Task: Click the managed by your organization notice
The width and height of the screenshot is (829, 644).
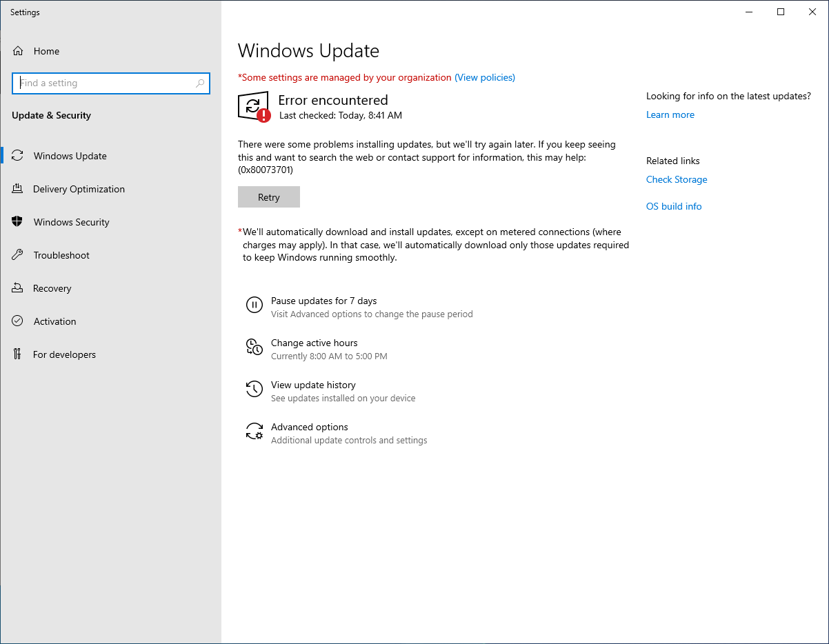Action: [345, 77]
